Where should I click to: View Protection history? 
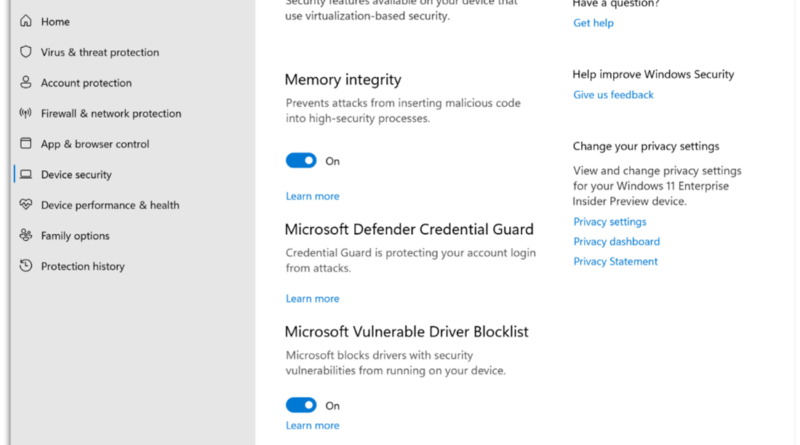[83, 266]
